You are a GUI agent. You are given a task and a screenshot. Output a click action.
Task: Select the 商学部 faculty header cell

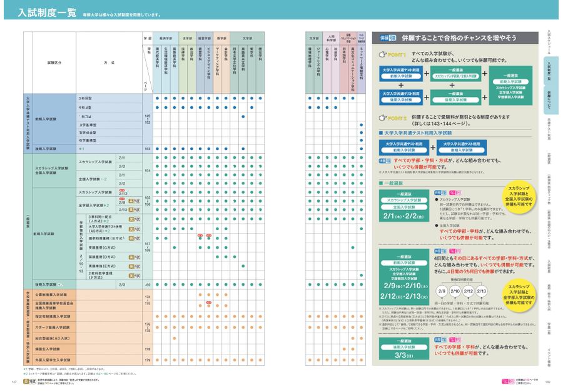(x=221, y=38)
